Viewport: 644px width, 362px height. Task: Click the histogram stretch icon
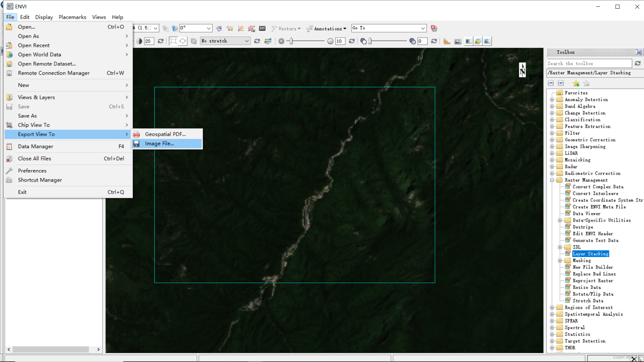[x=268, y=41]
